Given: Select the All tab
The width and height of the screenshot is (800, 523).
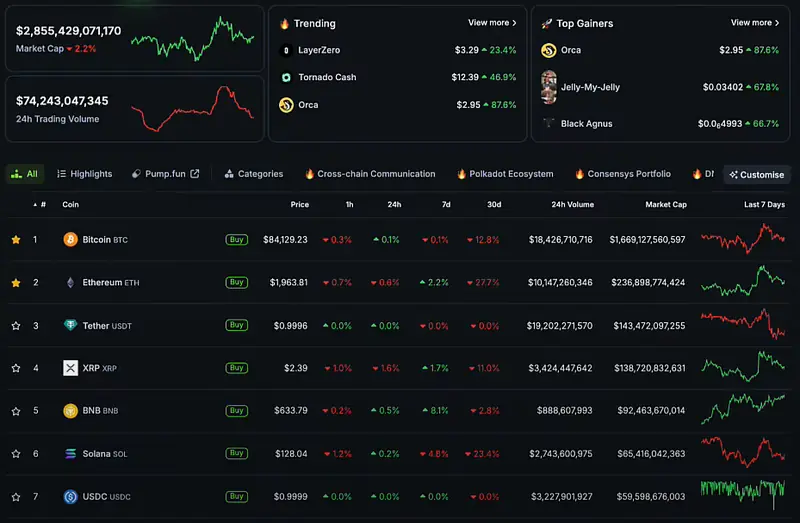Looking at the screenshot, I should click(x=24, y=174).
